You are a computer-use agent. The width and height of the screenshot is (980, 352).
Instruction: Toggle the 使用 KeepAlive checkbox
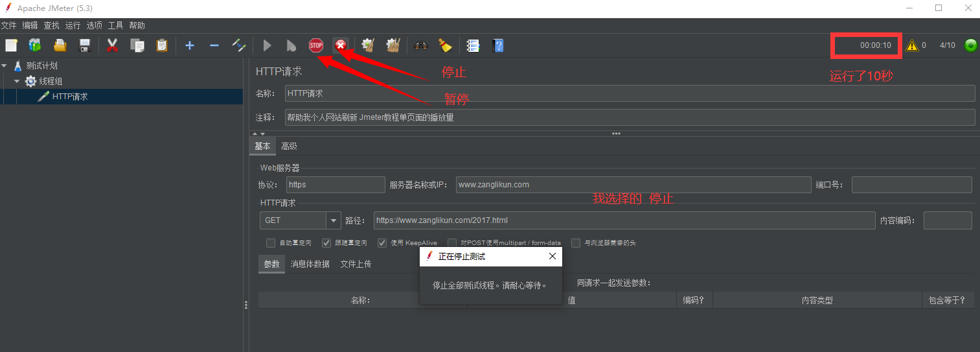click(x=382, y=243)
